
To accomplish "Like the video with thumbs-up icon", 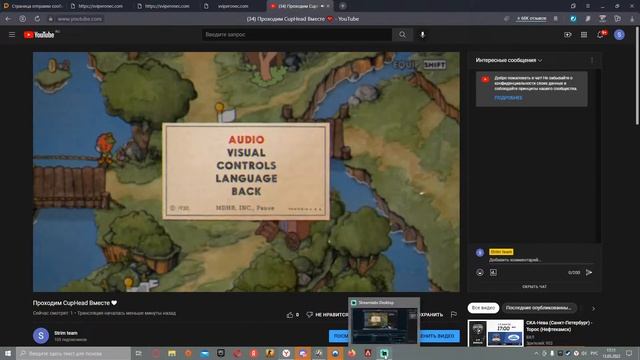I will tap(290, 315).
